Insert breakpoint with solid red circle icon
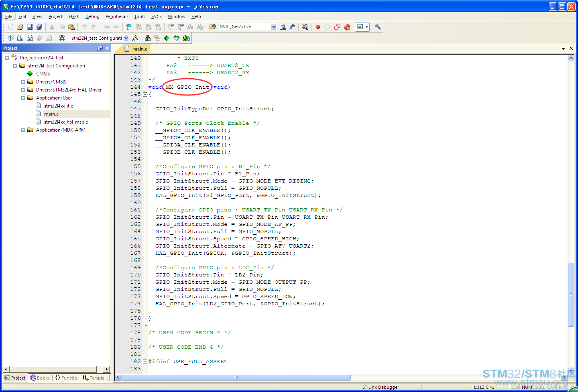This screenshot has width=578, height=392. click(x=318, y=27)
